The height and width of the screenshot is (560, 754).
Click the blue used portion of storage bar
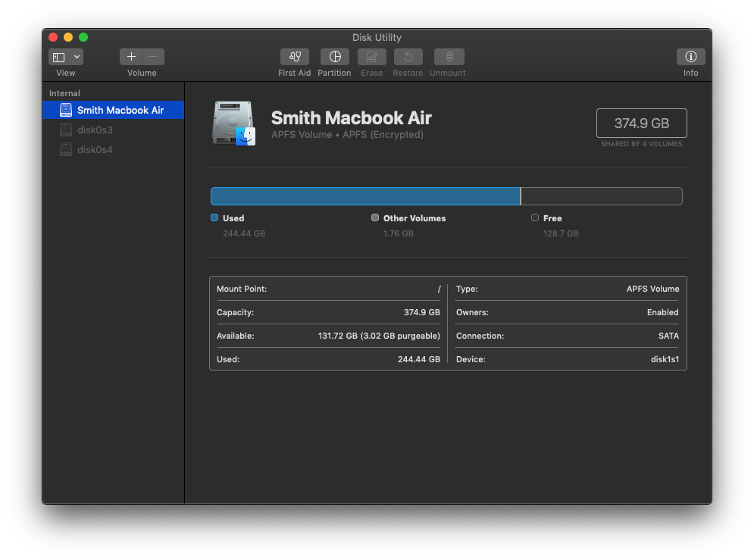(364, 196)
